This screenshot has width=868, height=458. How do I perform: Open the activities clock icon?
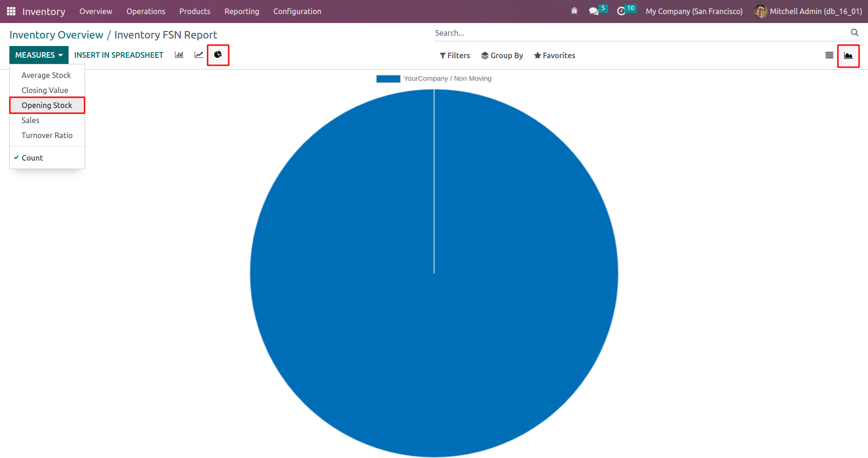pos(621,11)
